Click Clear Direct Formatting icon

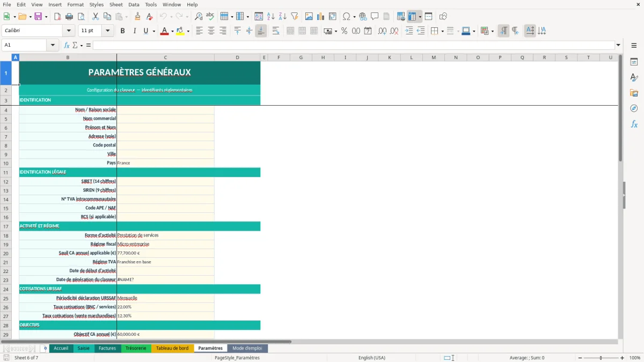[x=150, y=17]
